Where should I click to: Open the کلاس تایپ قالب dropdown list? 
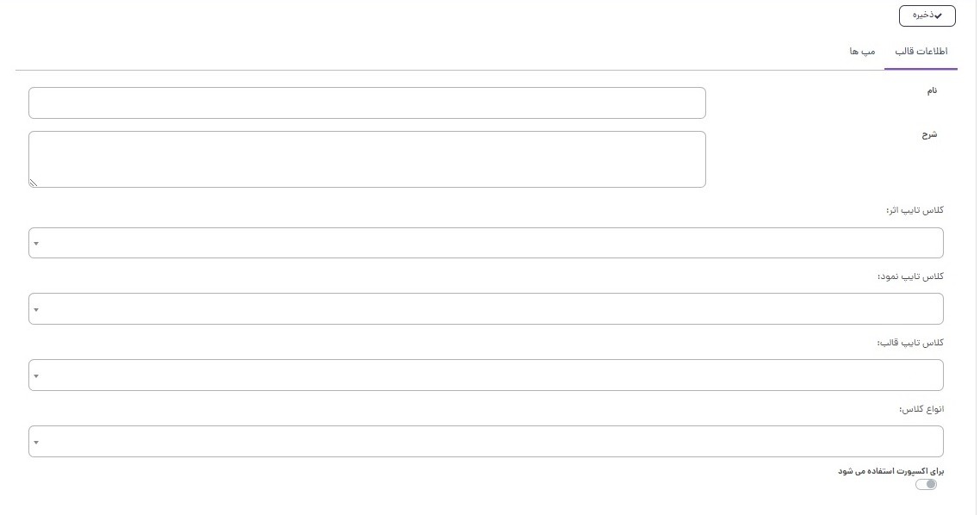tap(486, 375)
